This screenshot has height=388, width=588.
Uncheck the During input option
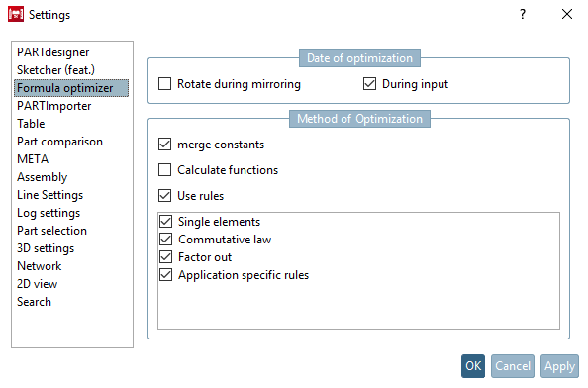(369, 84)
